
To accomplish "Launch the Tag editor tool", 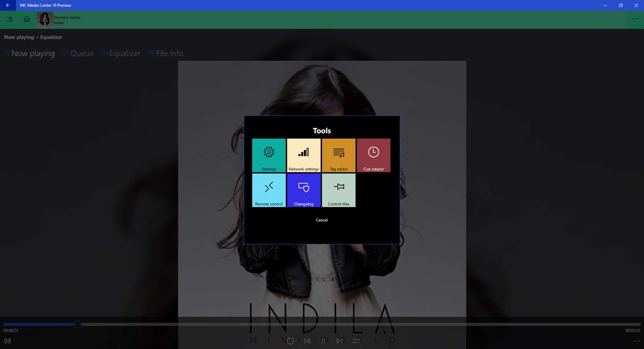I will (x=339, y=155).
